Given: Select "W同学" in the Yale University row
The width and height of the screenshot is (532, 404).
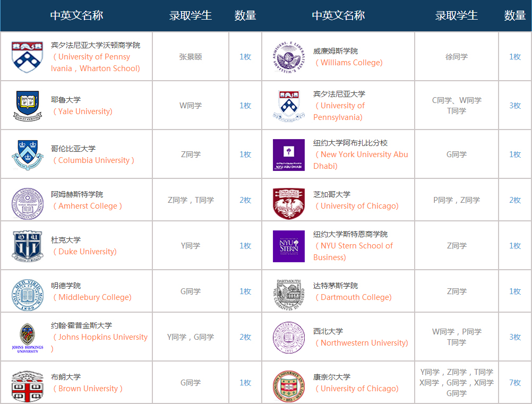Looking at the screenshot, I should point(190,106).
